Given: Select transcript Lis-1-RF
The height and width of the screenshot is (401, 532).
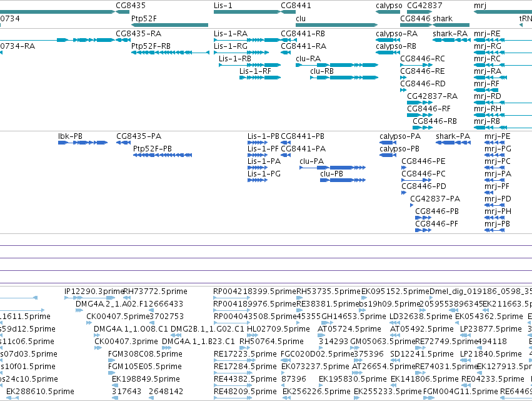Looking at the screenshot, I should click(x=255, y=71).
